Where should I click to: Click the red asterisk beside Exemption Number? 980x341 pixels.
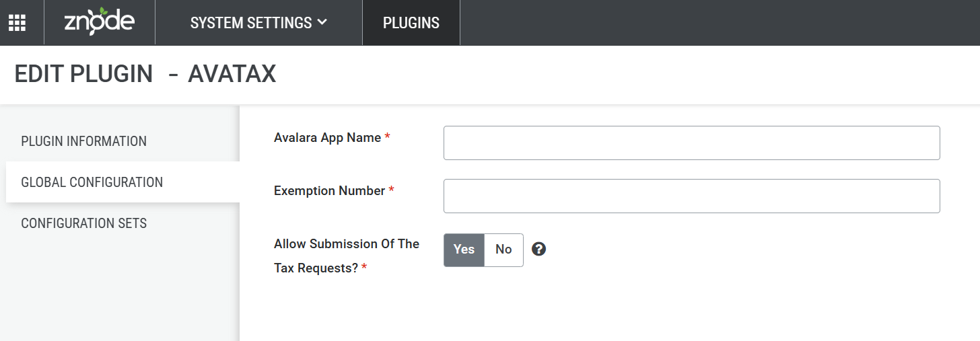click(391, 190)
